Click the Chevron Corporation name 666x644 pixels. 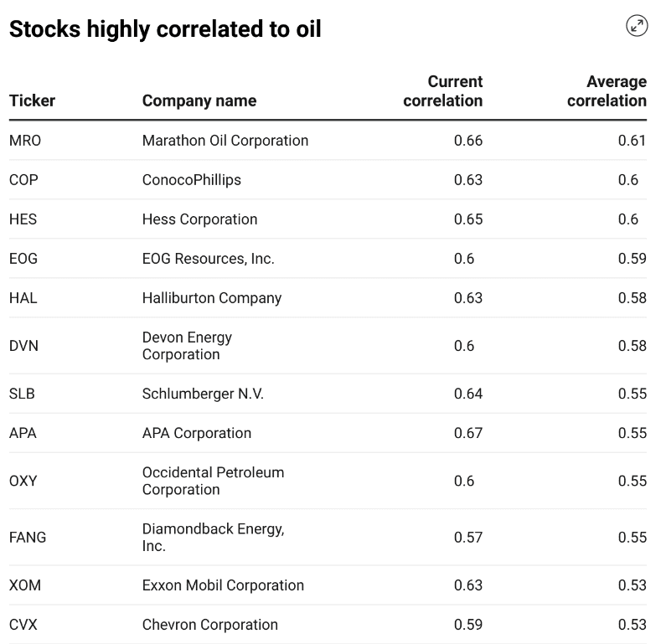[x=210, y=625]
